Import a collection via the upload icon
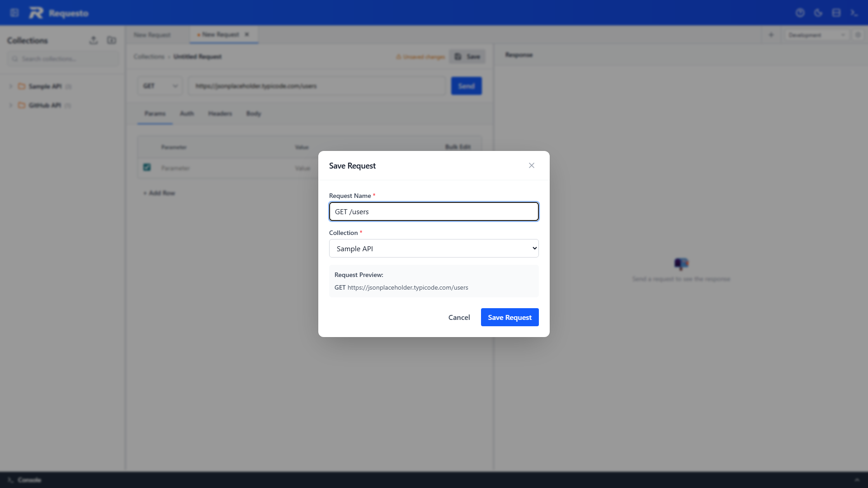 tap(94, 40)
